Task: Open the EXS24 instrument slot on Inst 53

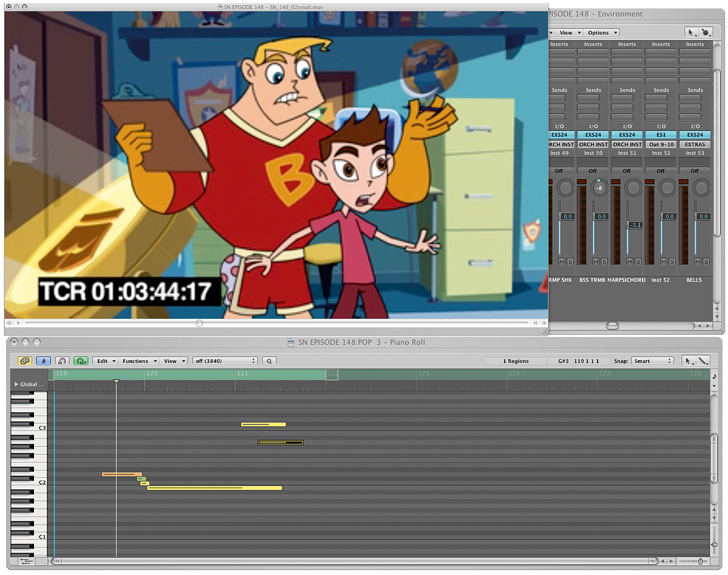Action: 695,135
